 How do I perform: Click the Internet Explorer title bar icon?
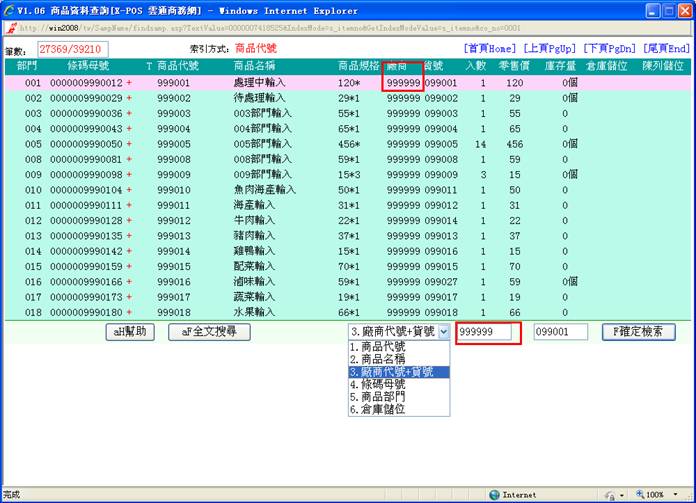9,10
